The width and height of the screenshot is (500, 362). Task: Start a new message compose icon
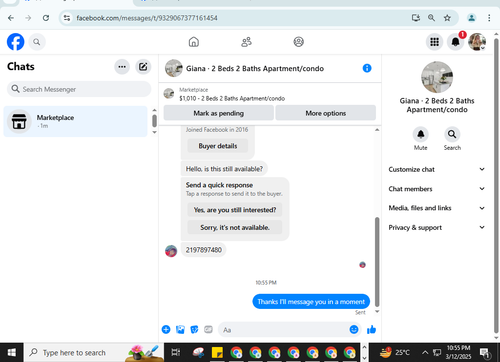tap(143, 67)
